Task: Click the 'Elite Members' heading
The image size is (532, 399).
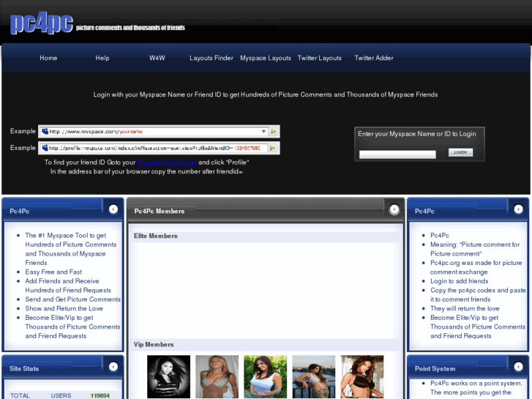Action: click(x=155, y=236)
